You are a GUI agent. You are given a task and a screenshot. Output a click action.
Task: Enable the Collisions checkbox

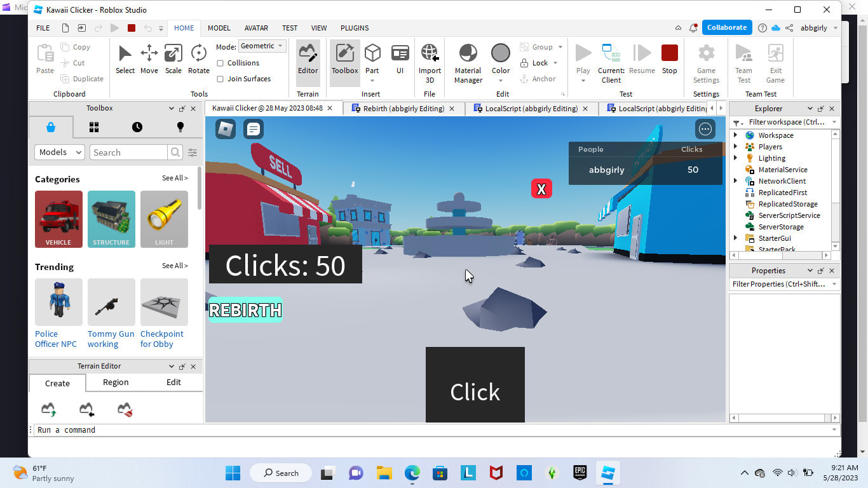pyautogui.click(x=220, y=63)
